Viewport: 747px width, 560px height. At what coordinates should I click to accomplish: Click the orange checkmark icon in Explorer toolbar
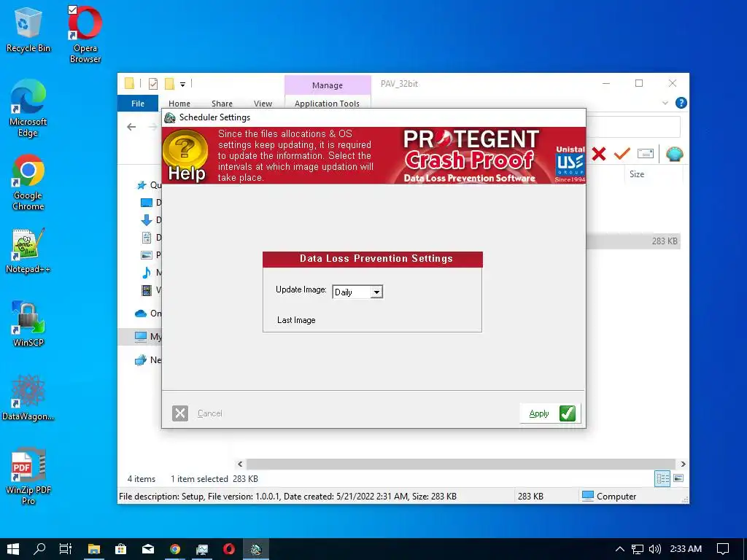tap(622, 154)
